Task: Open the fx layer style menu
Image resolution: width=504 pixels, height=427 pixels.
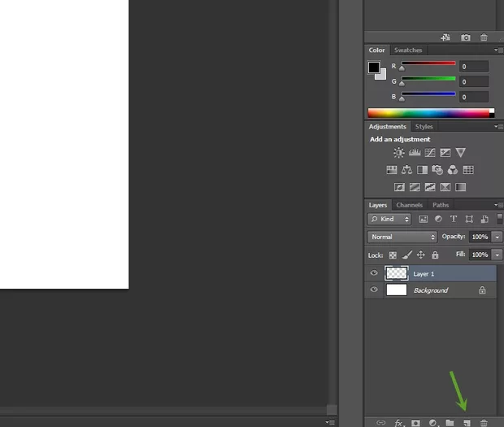Action: pyautogui.click(x=398, y=423)
